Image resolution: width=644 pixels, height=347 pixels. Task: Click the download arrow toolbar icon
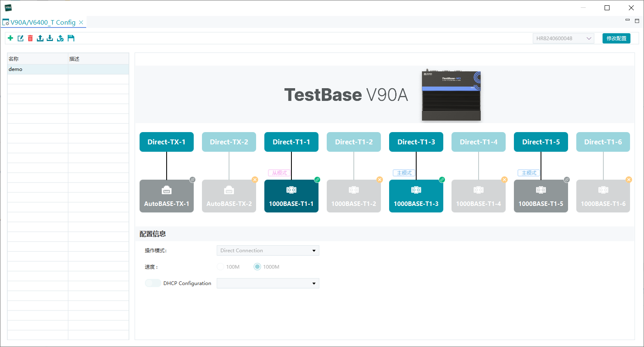point(50,38)
